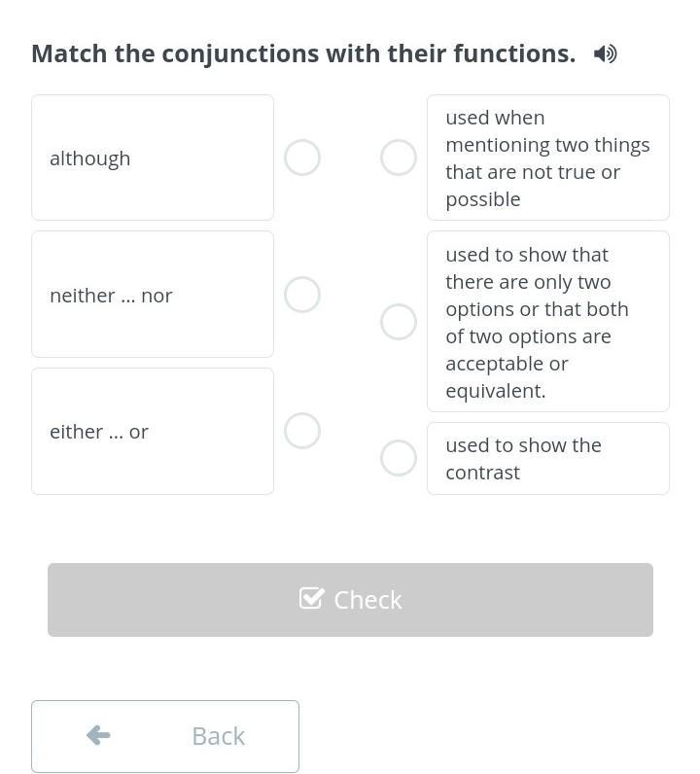This screenshot has width=700, height=774.
Task: Click the 'only two options' definition card
Action: click(548, 321)
